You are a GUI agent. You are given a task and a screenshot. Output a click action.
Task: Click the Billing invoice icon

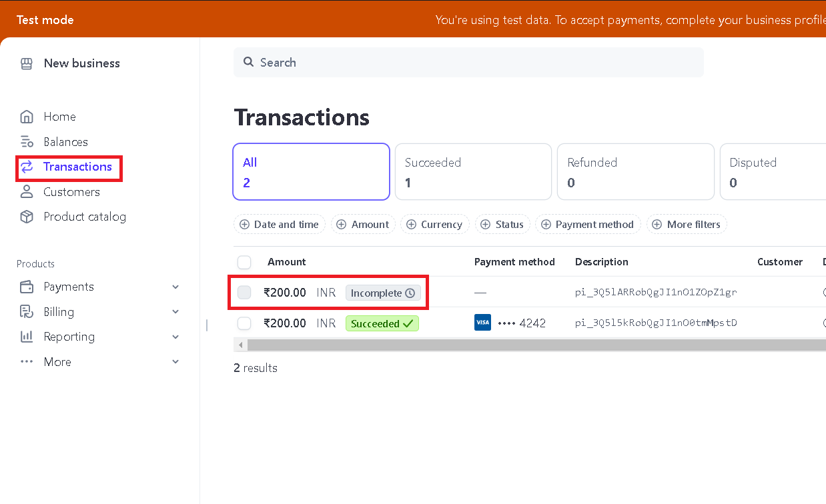27,312
